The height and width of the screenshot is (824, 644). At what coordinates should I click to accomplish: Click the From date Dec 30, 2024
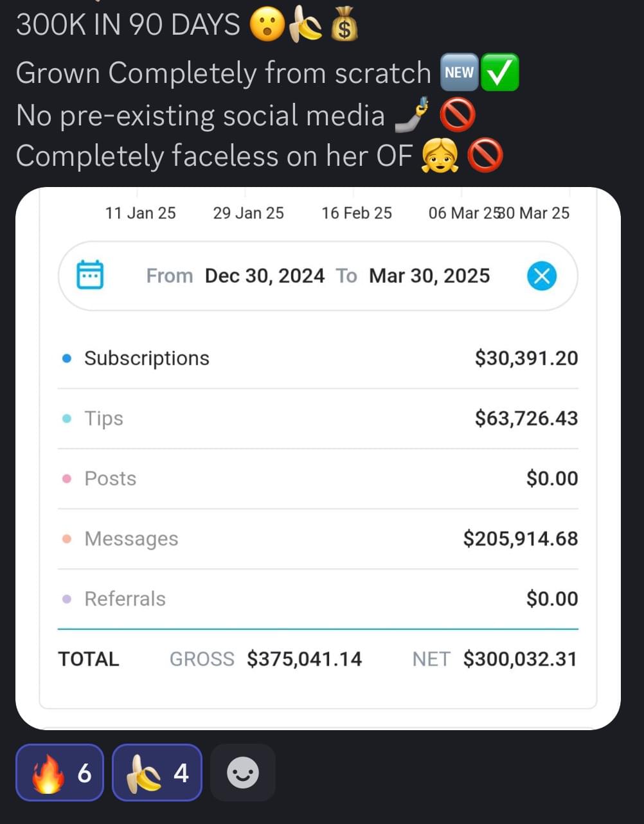(264, 276)
